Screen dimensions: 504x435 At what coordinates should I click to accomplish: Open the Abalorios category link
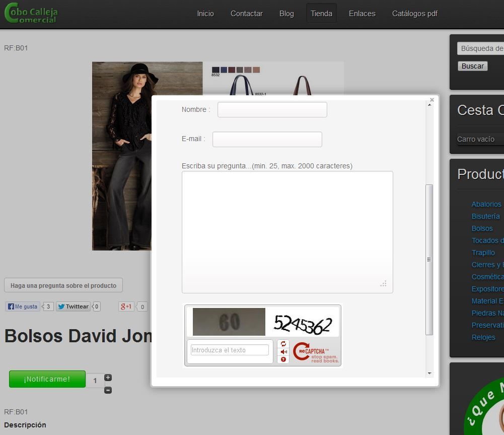coord(486,204)
